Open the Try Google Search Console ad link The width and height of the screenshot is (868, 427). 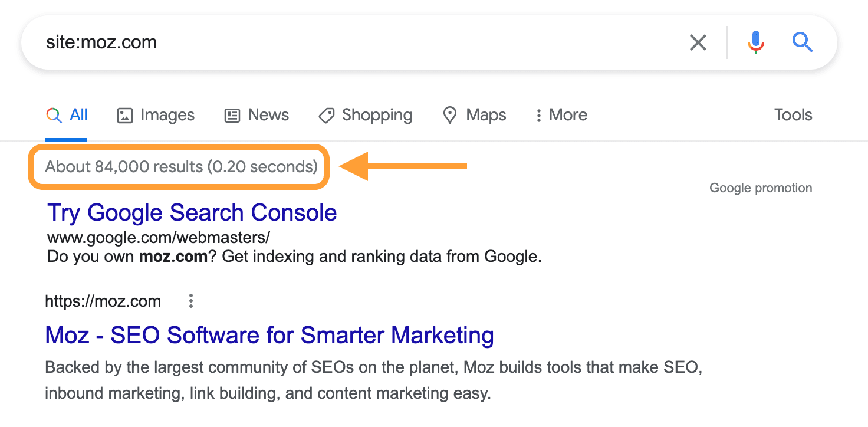pos(191,212)
